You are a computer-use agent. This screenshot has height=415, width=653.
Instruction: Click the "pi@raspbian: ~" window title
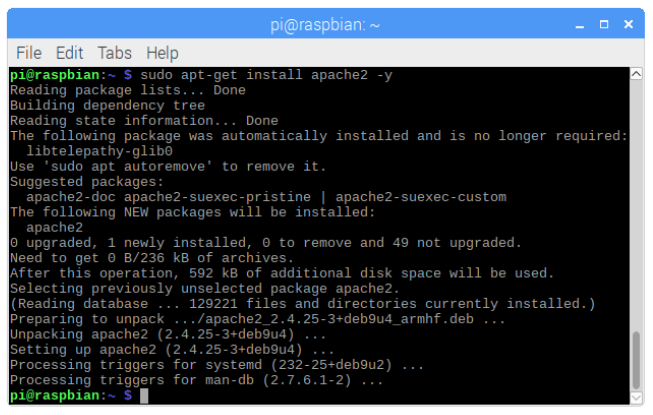[x=326, y=22]
